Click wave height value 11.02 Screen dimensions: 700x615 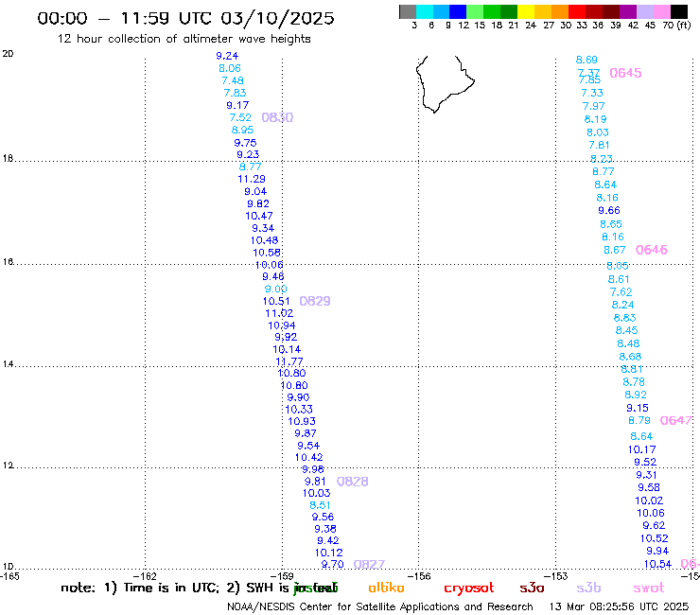279,313
